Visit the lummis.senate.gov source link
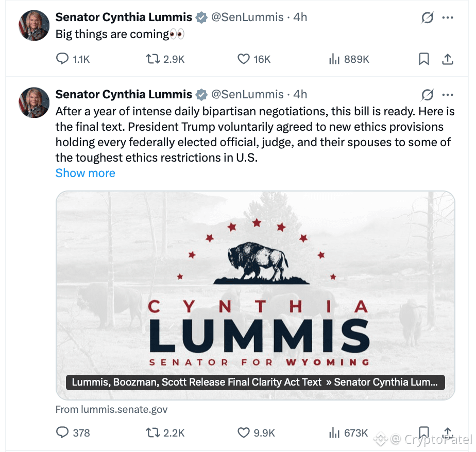The width and height of the screenshot is (476, 452). pos(111,409)
